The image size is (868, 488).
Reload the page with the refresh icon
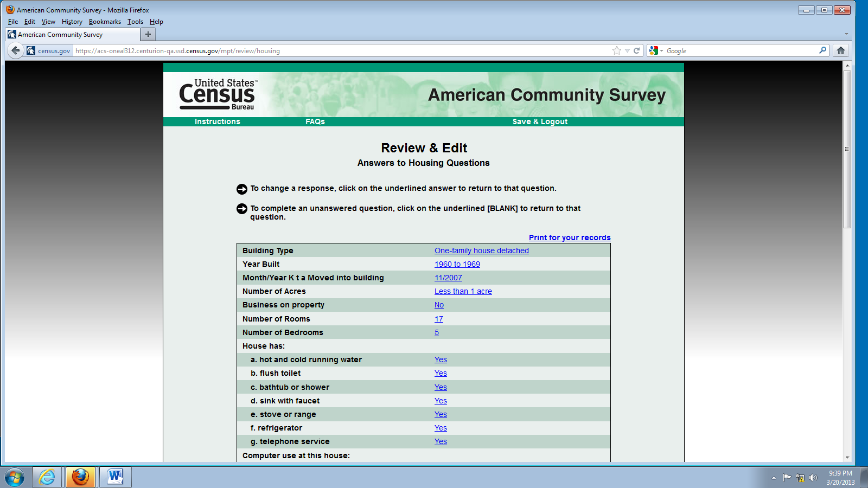pos(637,50)
